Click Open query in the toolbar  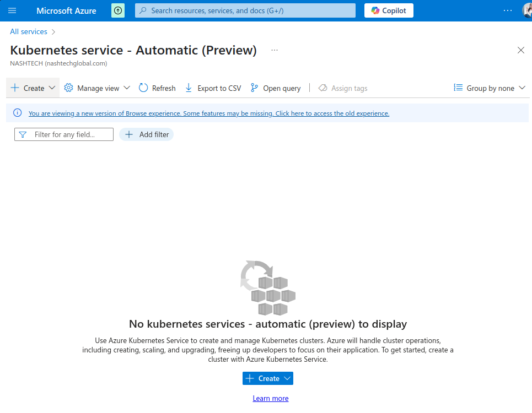[276, 88]
